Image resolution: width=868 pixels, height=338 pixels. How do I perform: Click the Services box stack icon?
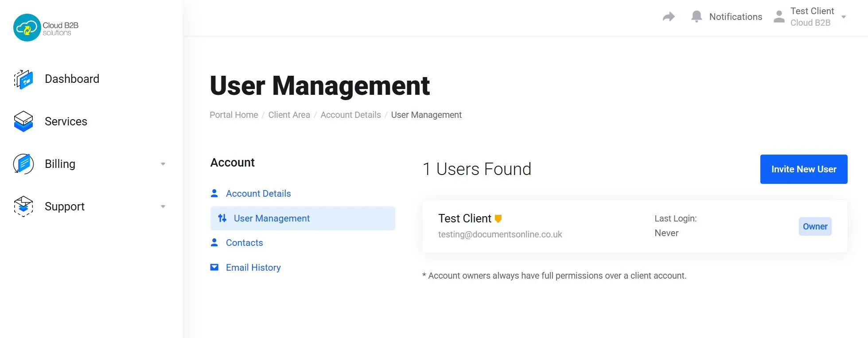pos(23,121)
